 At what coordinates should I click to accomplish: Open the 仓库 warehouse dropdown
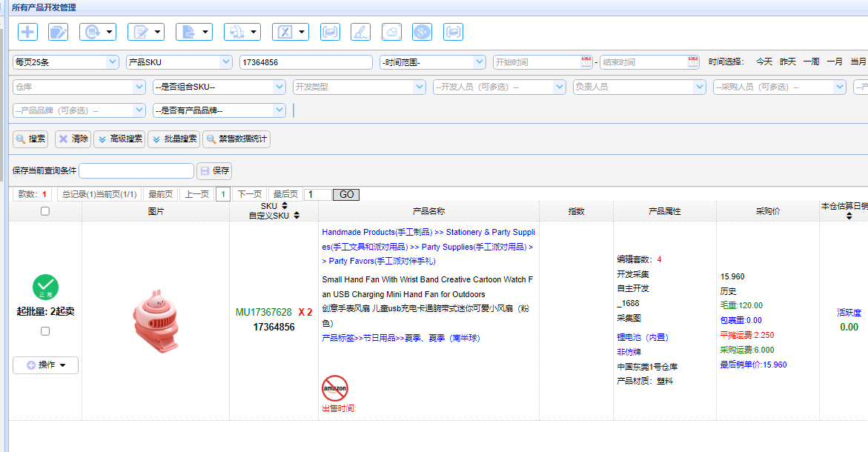click(79, 87)
